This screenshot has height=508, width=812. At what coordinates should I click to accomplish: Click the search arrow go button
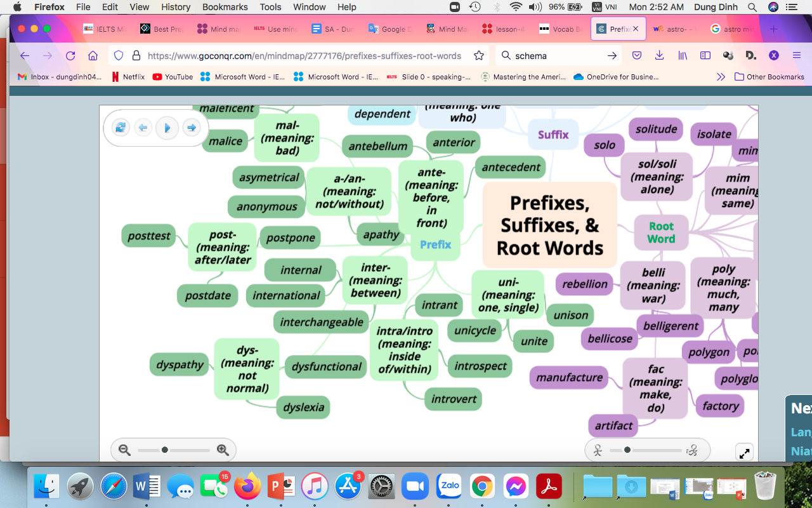[x=612, y=55]
